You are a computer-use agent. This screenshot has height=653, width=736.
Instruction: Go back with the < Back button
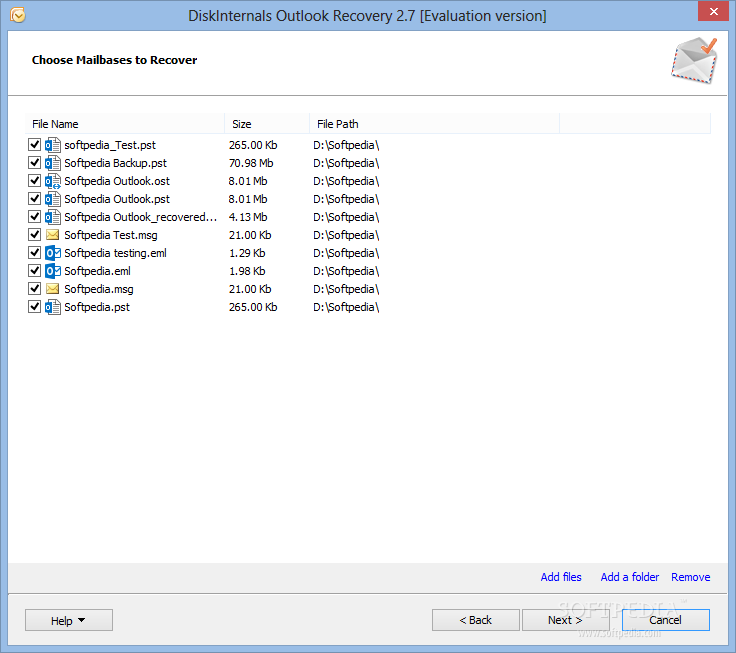(x=475, y=620)
